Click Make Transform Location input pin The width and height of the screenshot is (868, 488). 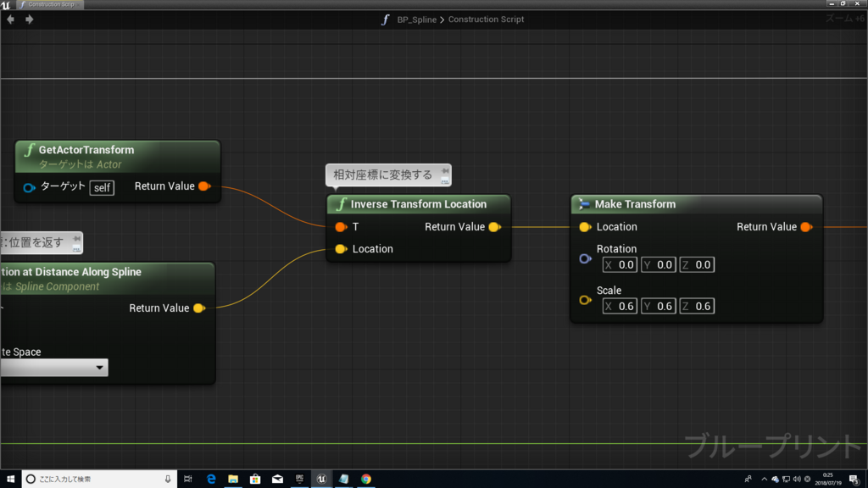coord(585,227)
